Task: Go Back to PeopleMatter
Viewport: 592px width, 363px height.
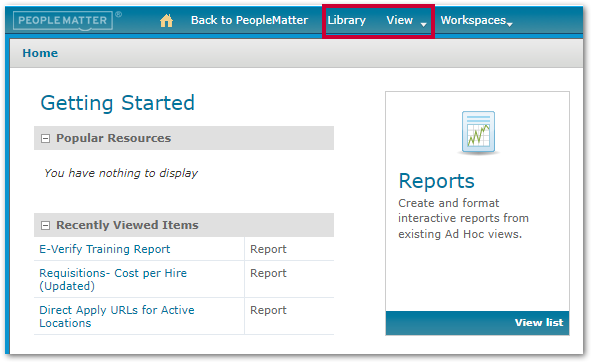Action: pos(249,20)
